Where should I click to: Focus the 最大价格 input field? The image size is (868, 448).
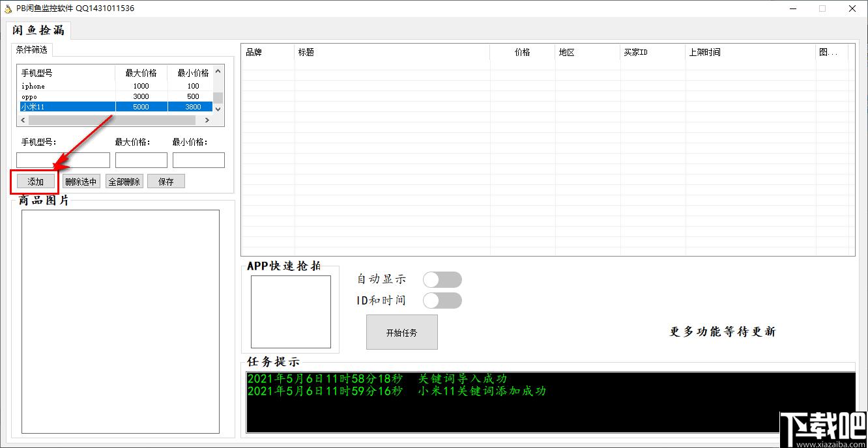[x=141, y=160]
